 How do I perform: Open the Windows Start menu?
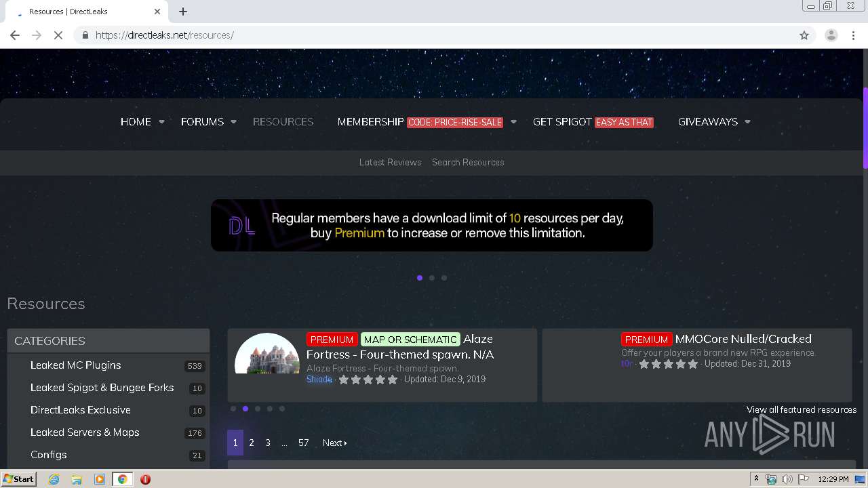coord(18,479)
